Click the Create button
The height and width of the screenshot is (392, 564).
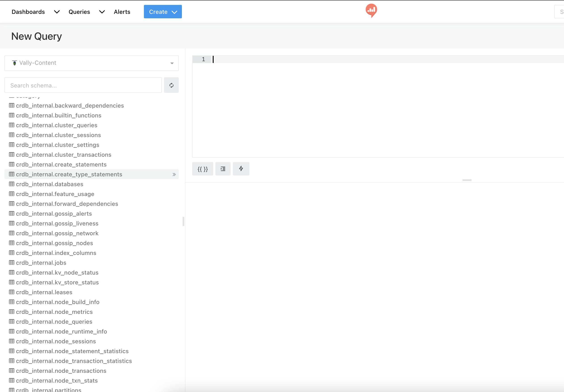pyautogui.click(x=158, y=12)
